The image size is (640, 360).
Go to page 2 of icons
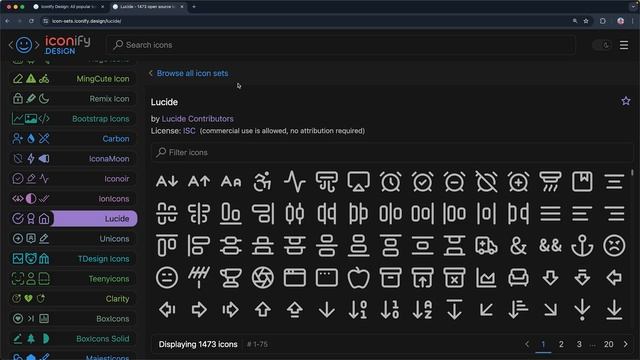(x=561, y=344)
